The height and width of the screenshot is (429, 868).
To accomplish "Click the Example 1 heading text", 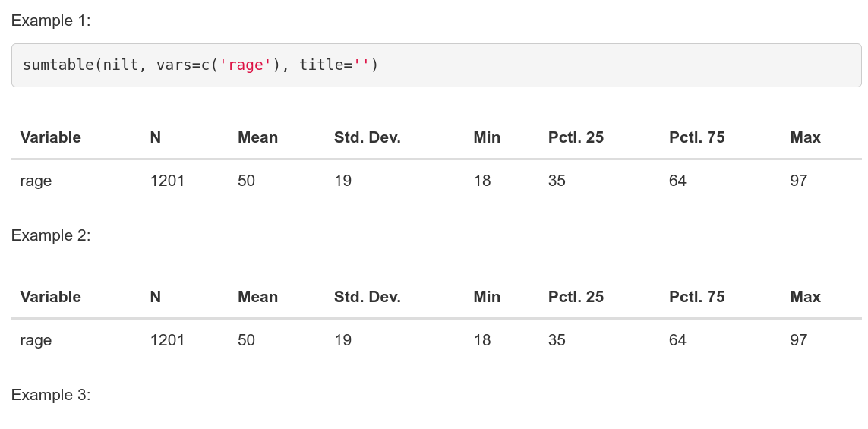I will 50,21.
